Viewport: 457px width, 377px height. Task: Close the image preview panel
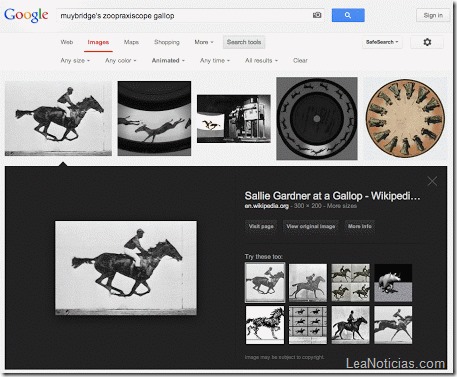pyautogui.click(x=432, y=181)
